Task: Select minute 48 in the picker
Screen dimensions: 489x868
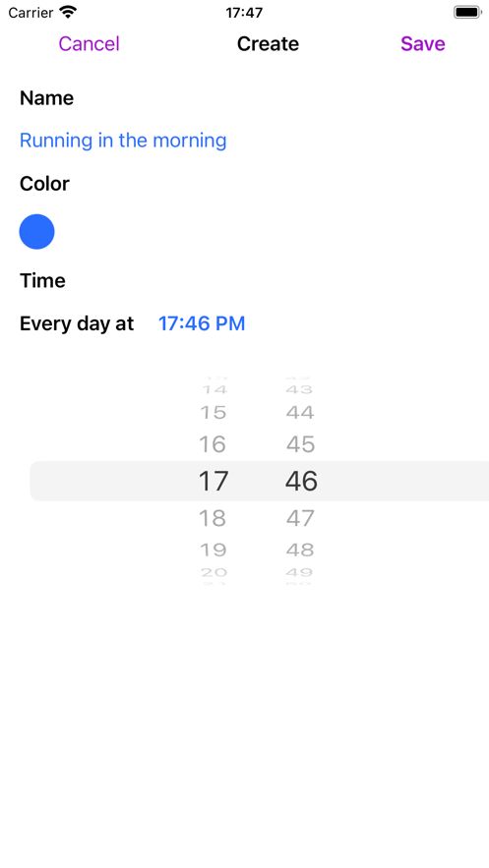Action: point(300,550)
